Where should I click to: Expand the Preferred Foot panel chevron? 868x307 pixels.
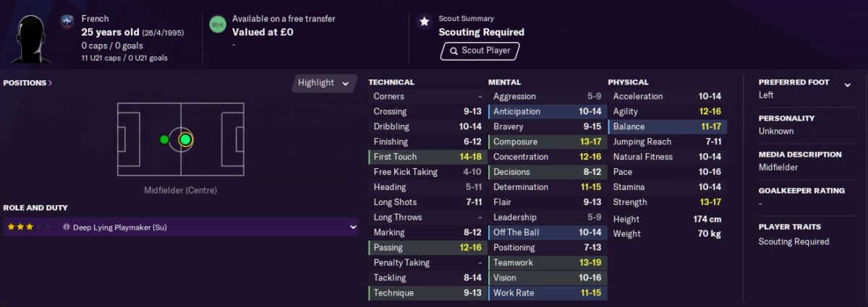coord(847,85)
